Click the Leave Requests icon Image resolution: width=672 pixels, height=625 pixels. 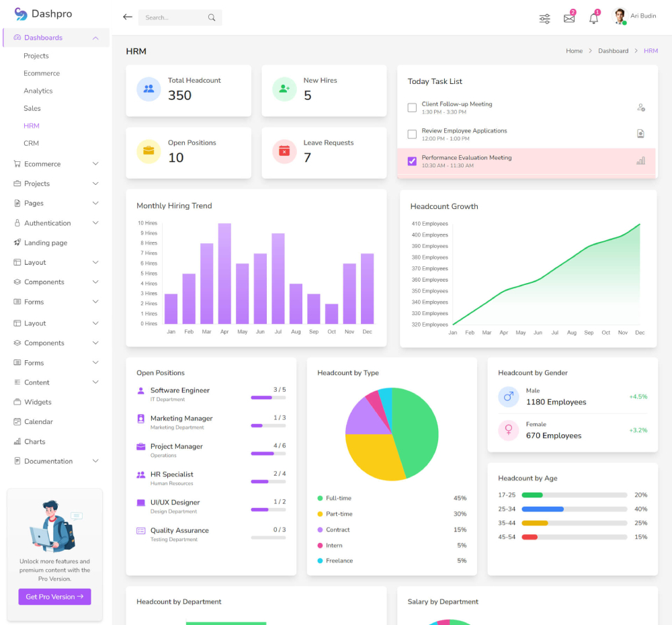(284, 151)
